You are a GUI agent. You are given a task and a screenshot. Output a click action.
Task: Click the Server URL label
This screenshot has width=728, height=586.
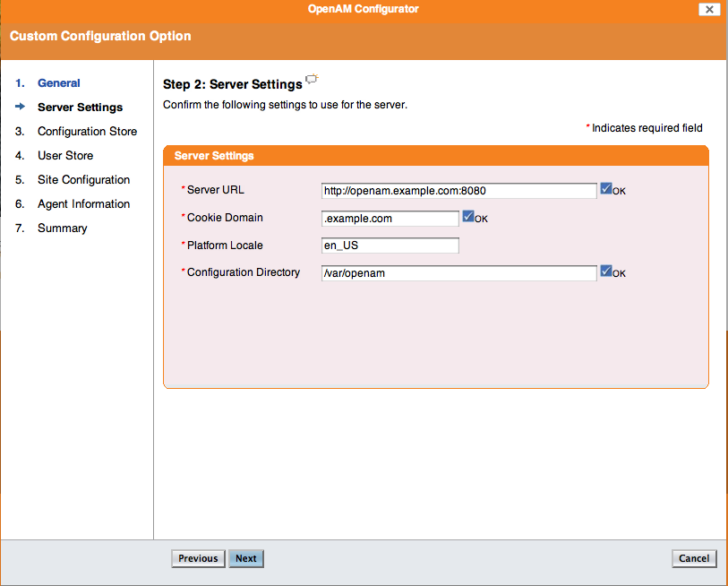point(216,190)
